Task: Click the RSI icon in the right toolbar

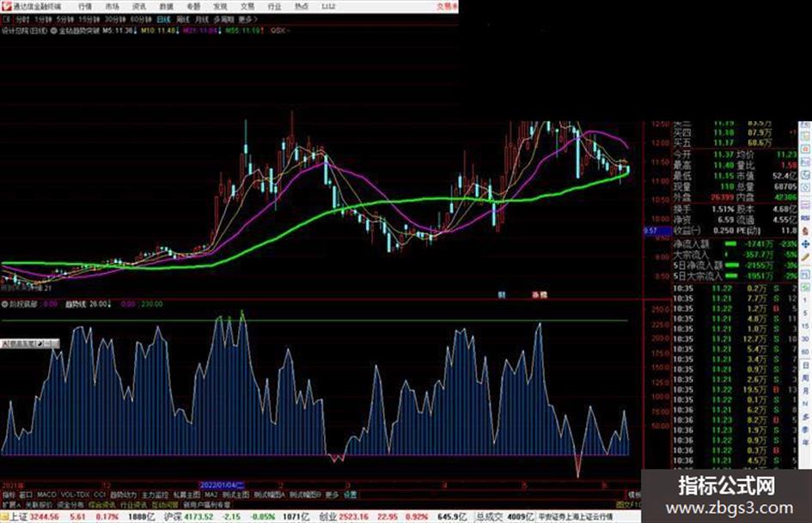Action: coord(805,218)
